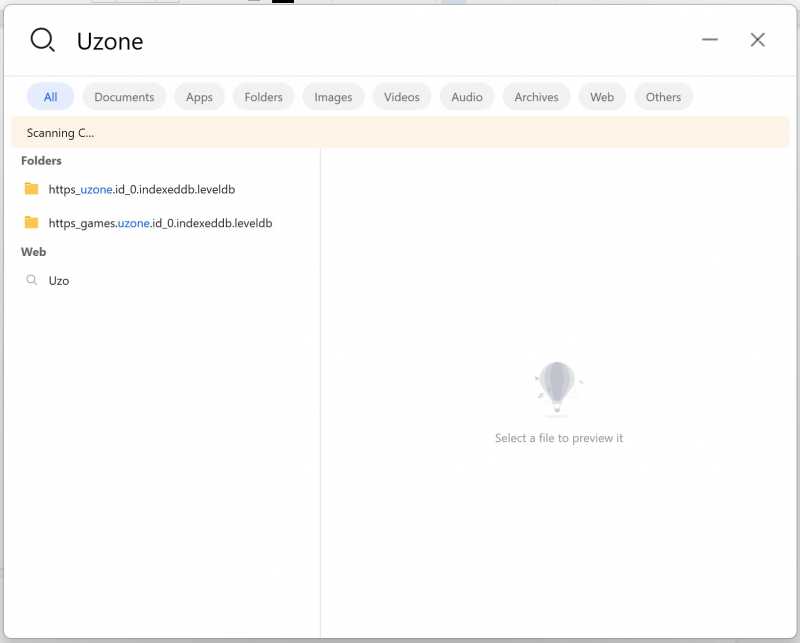
Task: Minimize the search window
Action: pos(710,39)
